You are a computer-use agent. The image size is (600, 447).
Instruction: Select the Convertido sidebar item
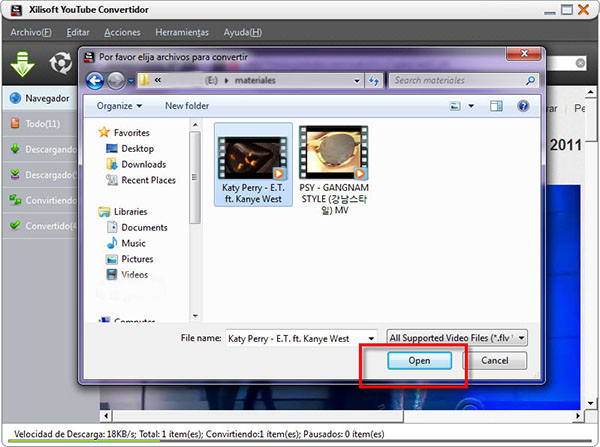click(40, 226)
